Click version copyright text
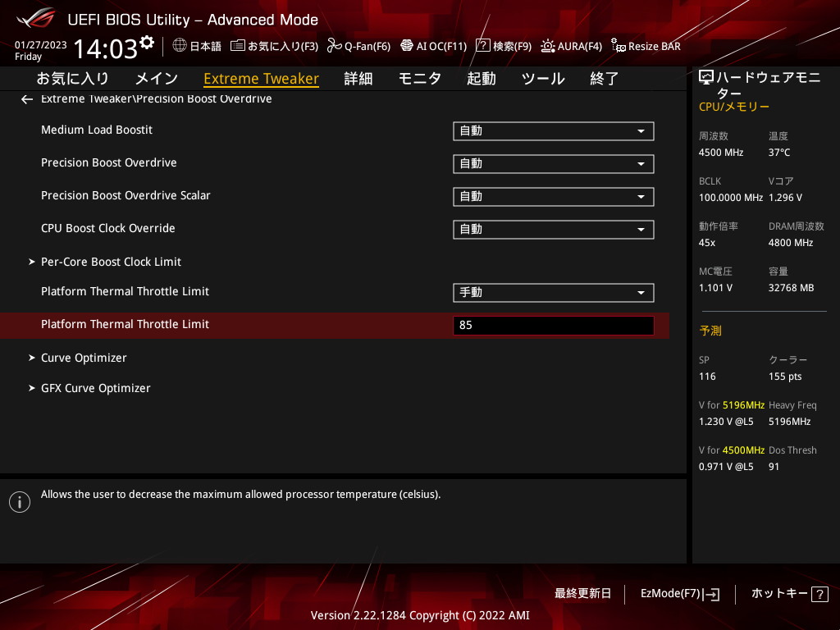 point(420,615)
